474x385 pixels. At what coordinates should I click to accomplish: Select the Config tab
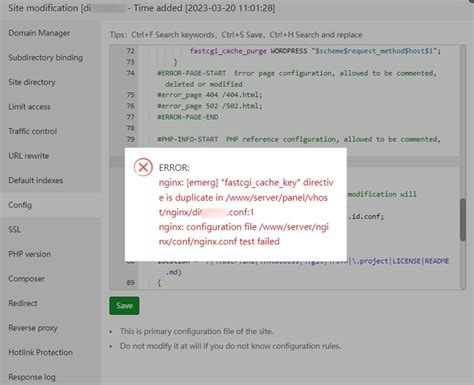pyautogui.click(x=20, y=205)
